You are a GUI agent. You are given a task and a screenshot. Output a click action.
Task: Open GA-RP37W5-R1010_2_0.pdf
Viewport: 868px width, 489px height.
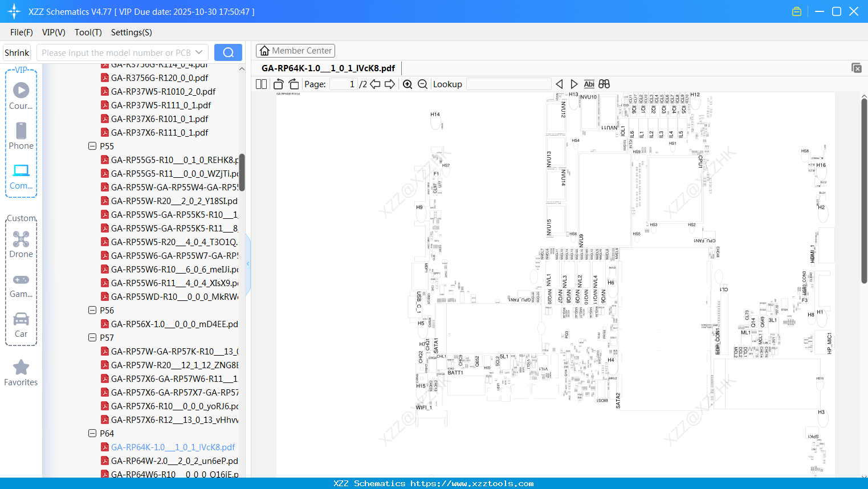(x=163, y=91)
